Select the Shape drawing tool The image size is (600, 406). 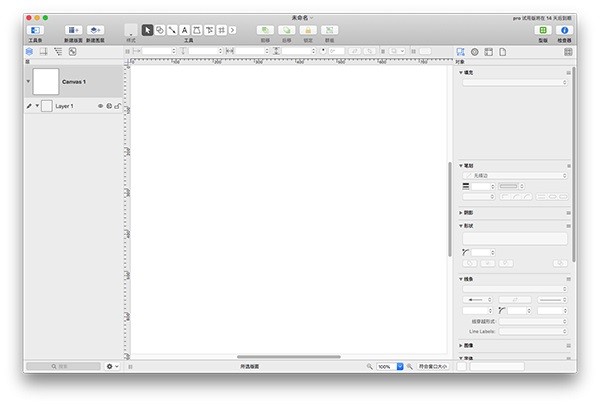[160, 30]
